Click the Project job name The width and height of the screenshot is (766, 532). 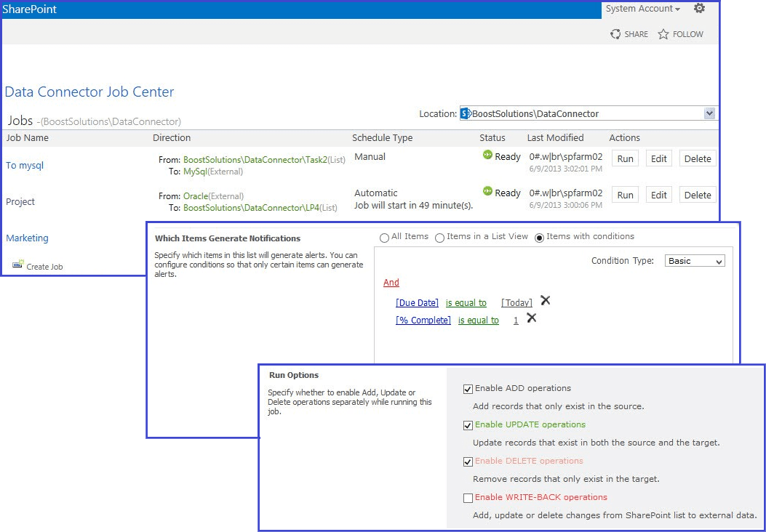tap(20, 201)
